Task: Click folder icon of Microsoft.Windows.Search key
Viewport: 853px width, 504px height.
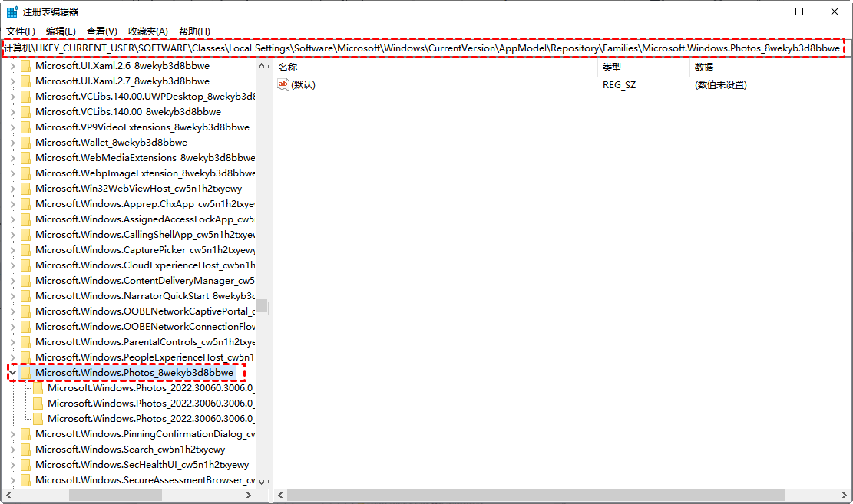Action: tap(26, 449)
